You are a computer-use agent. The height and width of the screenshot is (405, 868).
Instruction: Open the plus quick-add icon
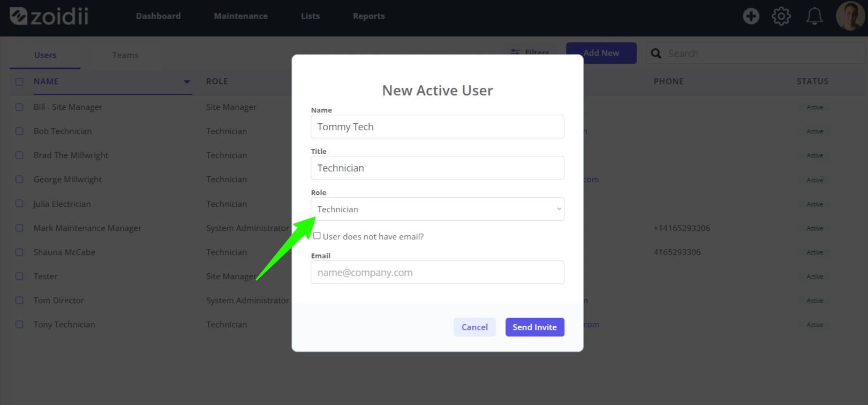pyautogui.click(x=751, y=16)
